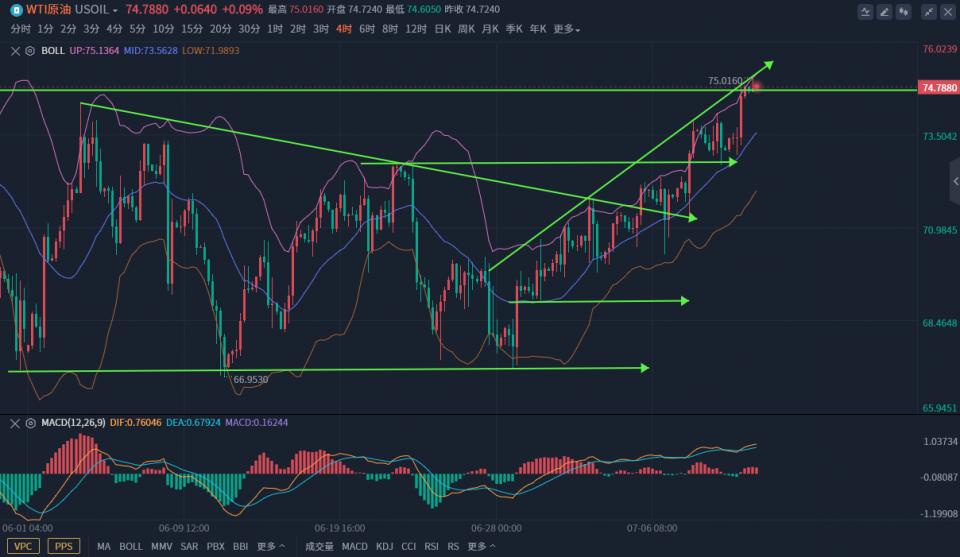
Task: Select the 2时 timeframe
Action: pyautogui.click(x=298, y=29)
